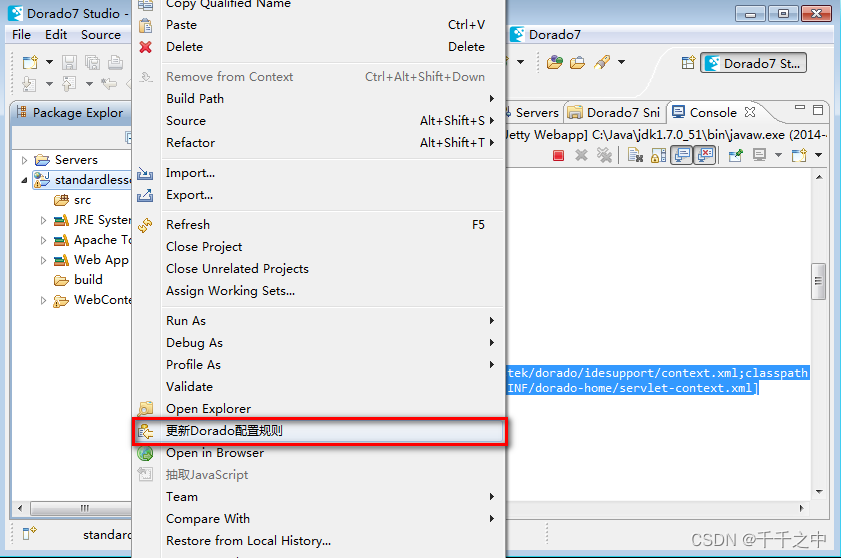This screenshot has height=558, width=841.
Task: Click the Save floppy disk icon
Action: click(69, 62)
